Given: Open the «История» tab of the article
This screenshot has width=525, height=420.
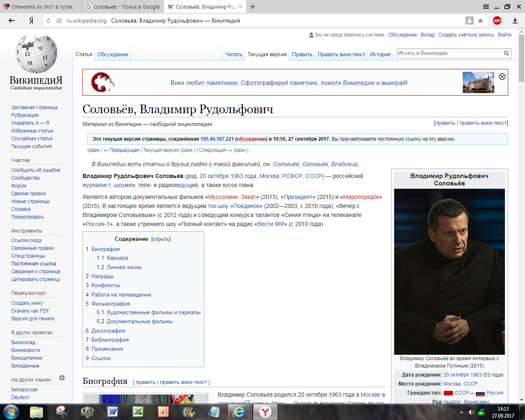Looking at the screenshot, I should 380,54.
